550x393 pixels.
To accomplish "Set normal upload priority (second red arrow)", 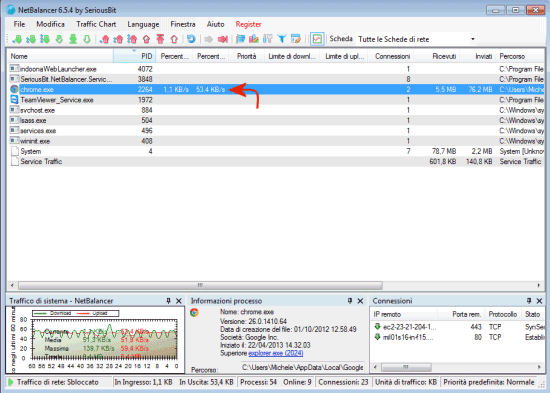I will pos(118,39).
